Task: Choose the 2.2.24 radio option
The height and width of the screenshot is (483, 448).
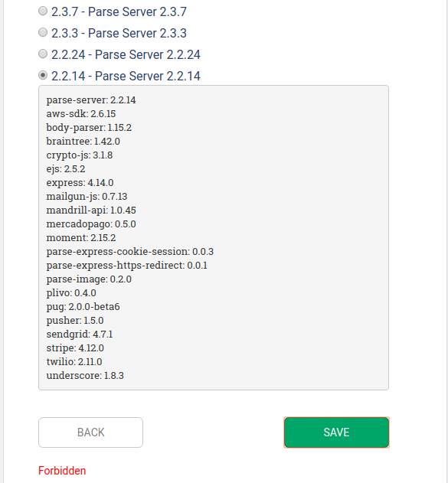Action: tap(43, 54)
